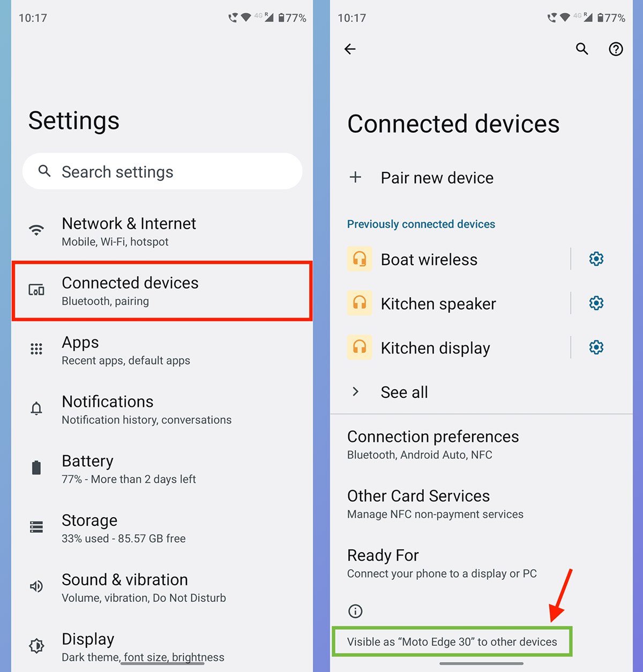This screenshot has width=643, height=672.
Task: Expand See all previously connected devices
Action: pos(481,392)
